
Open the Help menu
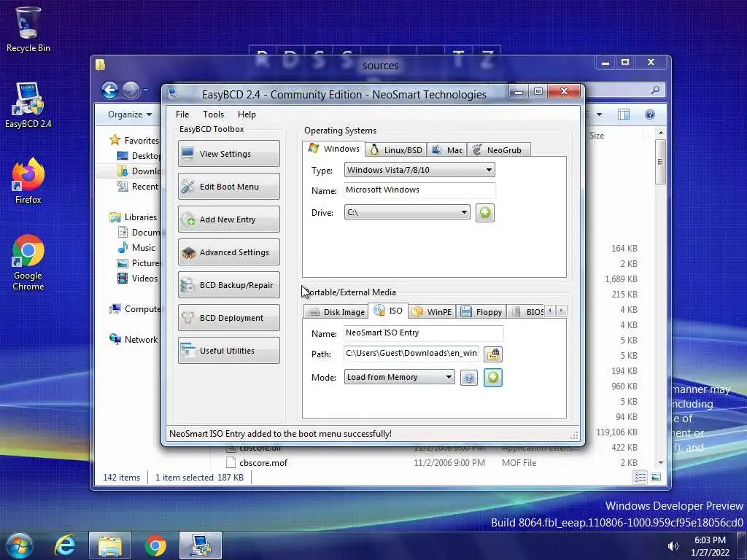(x=247, y=114)
